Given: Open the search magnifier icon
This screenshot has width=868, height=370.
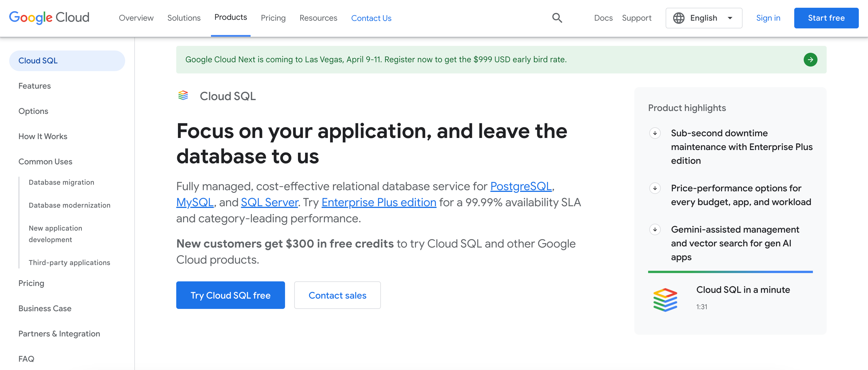Looking at the screenshot, I should (x=557, y=18).
